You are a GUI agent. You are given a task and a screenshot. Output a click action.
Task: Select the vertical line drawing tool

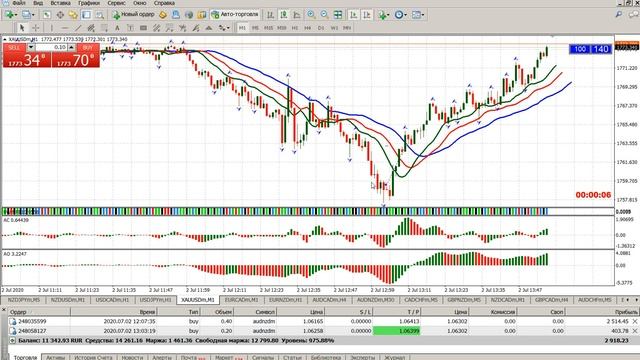coord(51,28)
